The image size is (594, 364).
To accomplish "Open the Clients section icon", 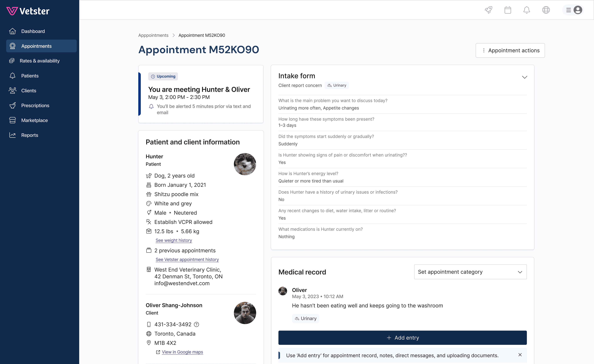I will 13,90.
